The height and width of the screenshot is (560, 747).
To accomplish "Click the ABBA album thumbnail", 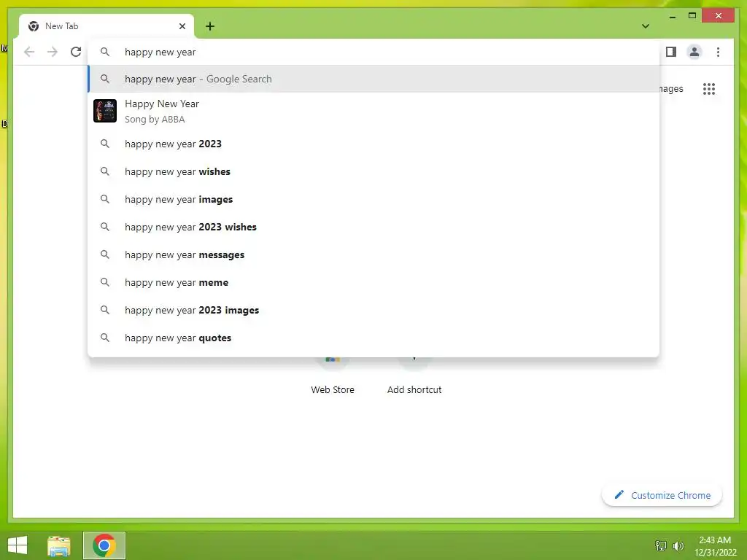I will [105, 111].
